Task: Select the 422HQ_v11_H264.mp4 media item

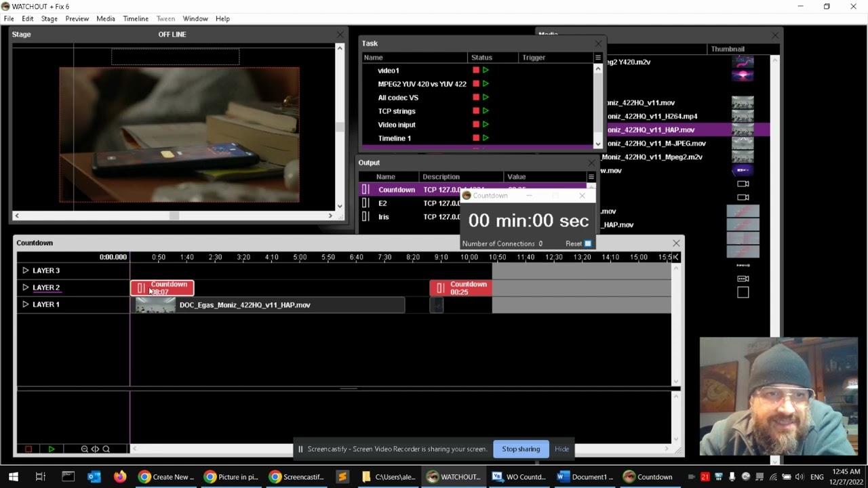Action: [652, 116]
